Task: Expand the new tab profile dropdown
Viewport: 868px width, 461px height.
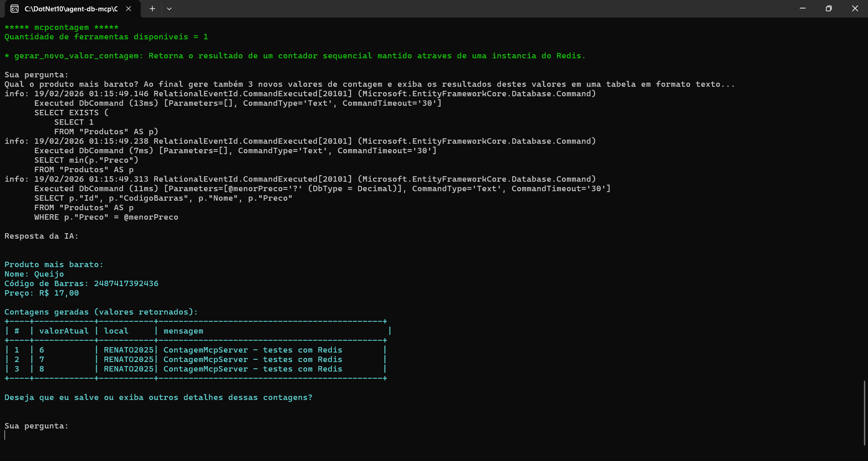Action: point(169,9)
